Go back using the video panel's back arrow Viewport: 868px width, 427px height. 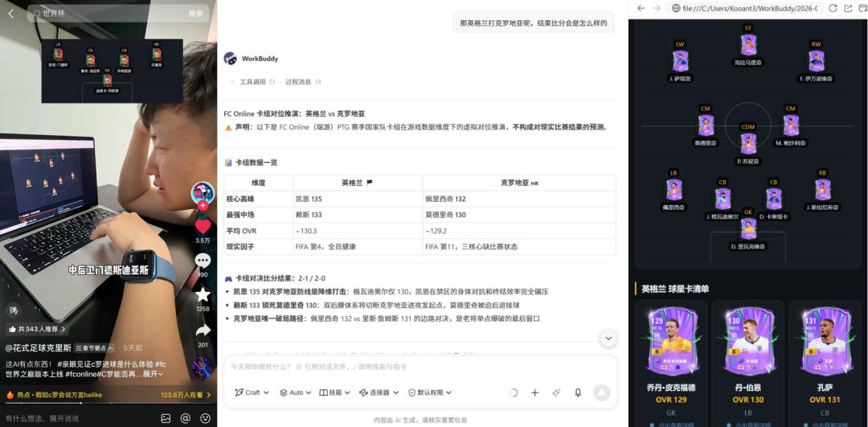tap(11, 14)
